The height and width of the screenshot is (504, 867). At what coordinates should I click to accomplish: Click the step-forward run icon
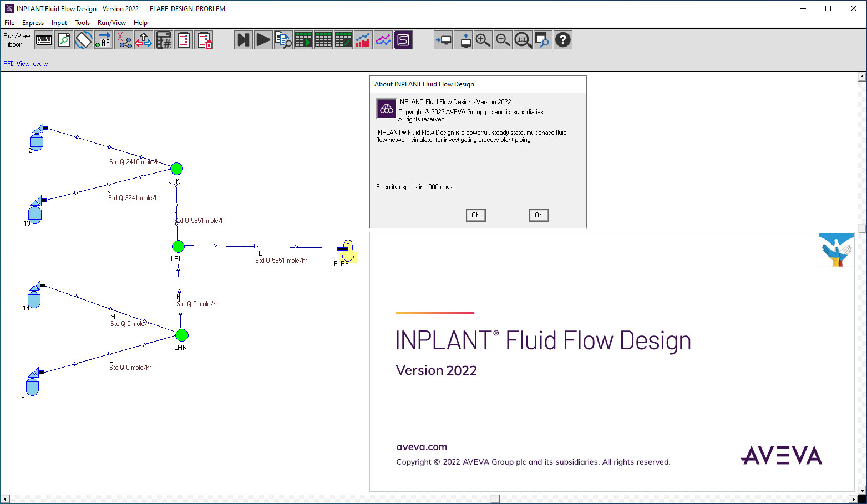coord(243,40)
